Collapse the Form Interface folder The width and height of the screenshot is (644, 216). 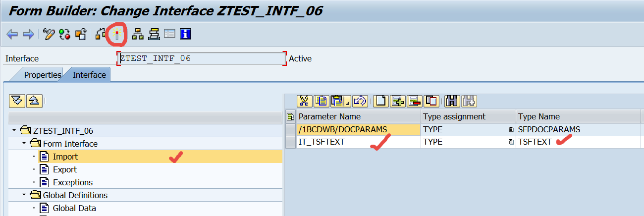(x=24, y=144)
